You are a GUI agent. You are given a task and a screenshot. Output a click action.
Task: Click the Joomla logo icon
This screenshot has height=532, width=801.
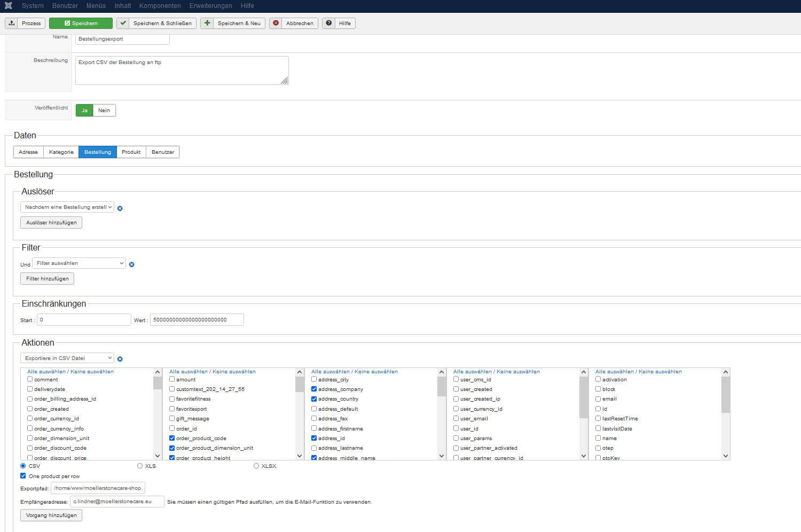pos(9,6)
